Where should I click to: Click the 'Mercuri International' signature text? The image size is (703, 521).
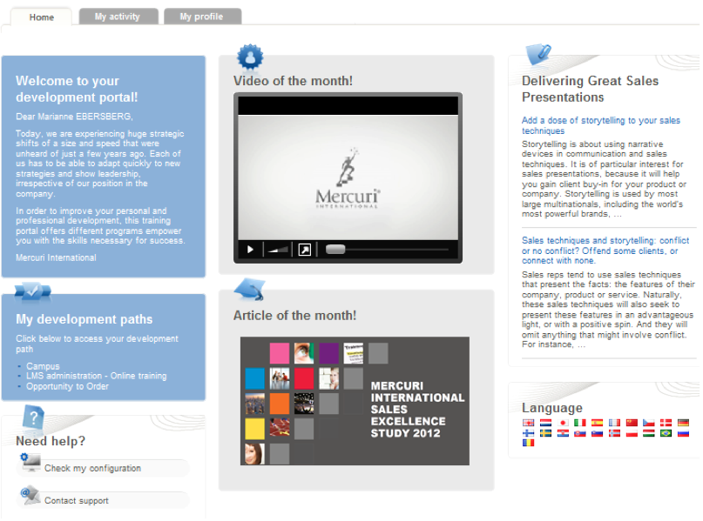(x=56, y=258)
